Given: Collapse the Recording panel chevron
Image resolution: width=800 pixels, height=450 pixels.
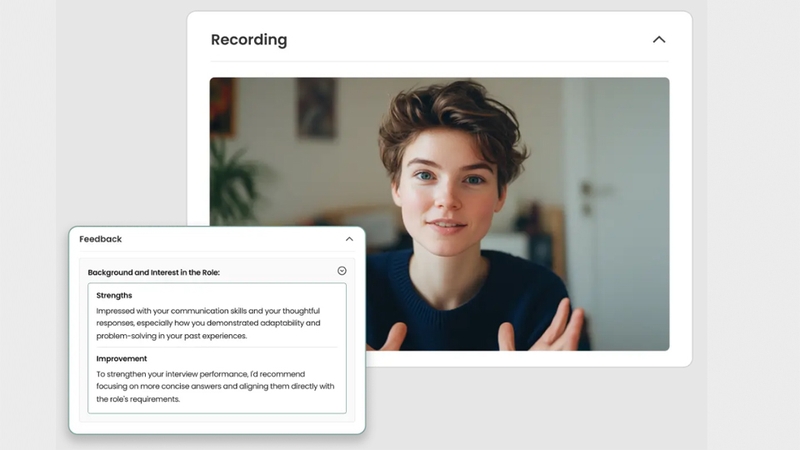Looking at the screenshot, I should (659, 40).
